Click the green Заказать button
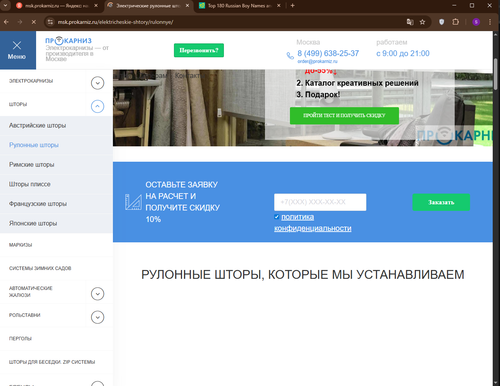Image resolution: width=500 pixels, height=386 pixels. tap(441, 202)
